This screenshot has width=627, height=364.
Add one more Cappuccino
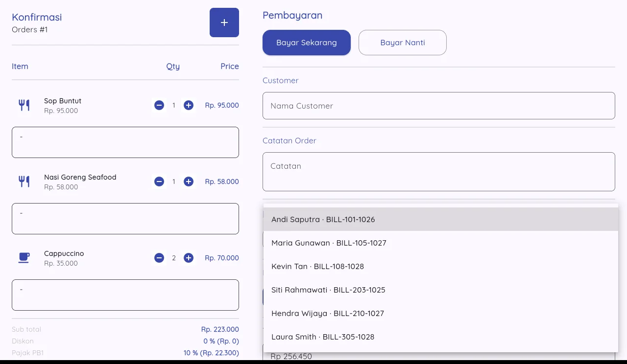pyautogui.click(x=189, y=258)
